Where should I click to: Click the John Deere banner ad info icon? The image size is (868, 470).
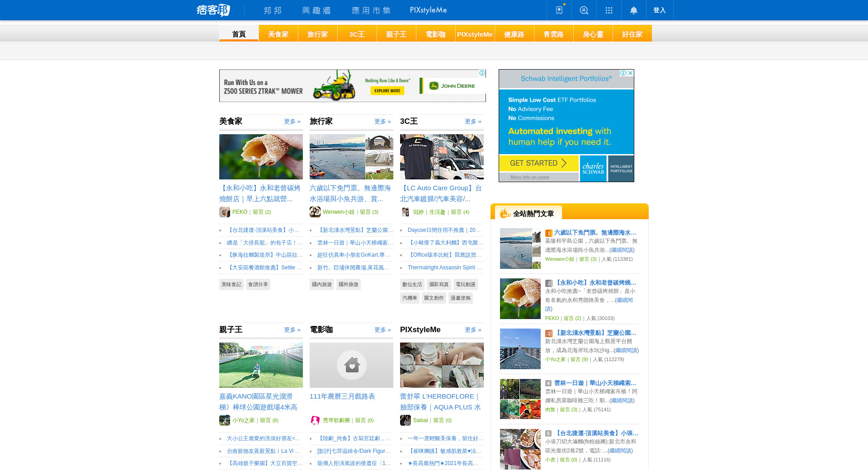pyautogui.click(x=482, y=73)
